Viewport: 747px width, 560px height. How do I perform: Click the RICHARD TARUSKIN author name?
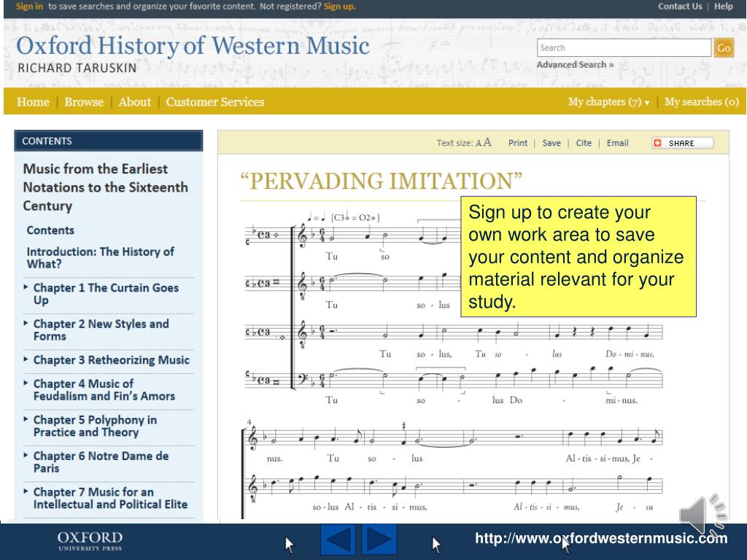click(77, 68)
